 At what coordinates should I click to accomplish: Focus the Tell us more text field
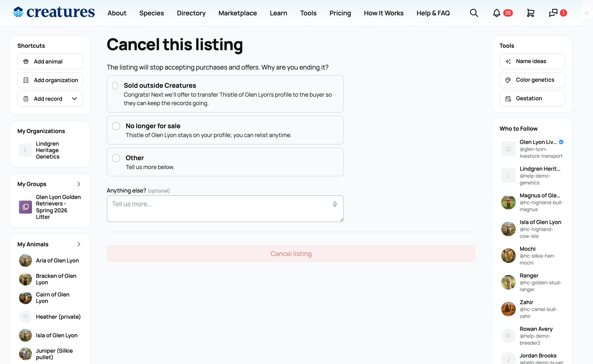click(225, 209)
